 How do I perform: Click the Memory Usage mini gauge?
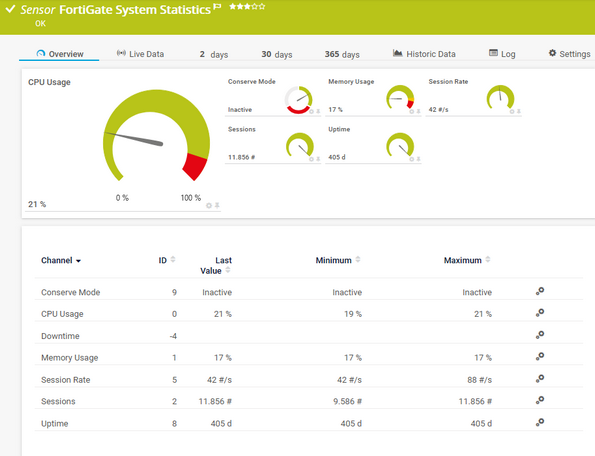click(x=400, y=97)
